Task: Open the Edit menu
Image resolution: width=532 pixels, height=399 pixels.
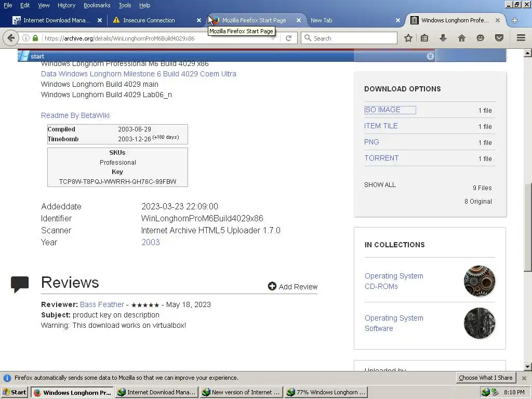Action: point(25,5)
